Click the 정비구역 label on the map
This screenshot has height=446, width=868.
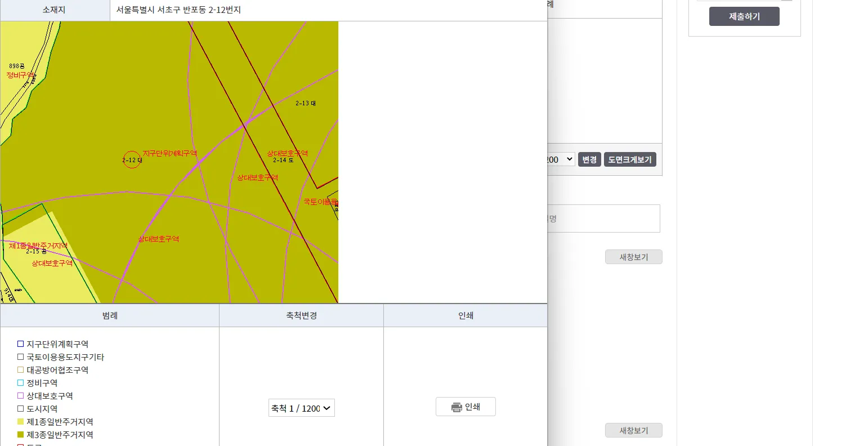20,75
